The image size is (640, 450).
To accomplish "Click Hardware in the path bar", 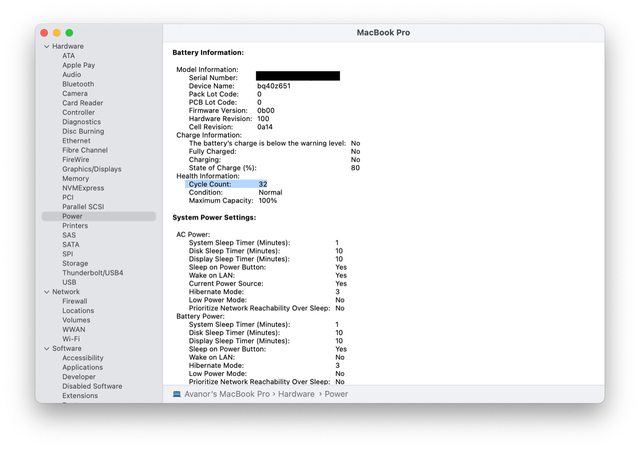I will coord(296,394).
